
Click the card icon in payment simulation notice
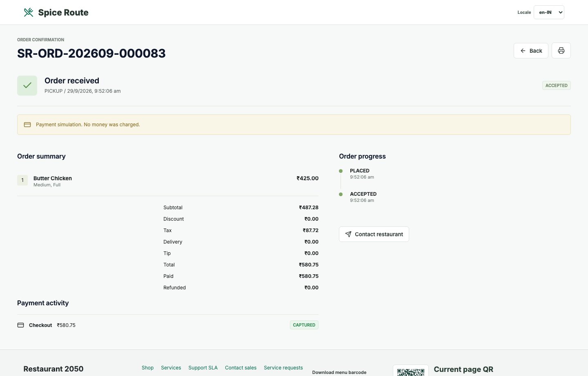pos(27,125)
